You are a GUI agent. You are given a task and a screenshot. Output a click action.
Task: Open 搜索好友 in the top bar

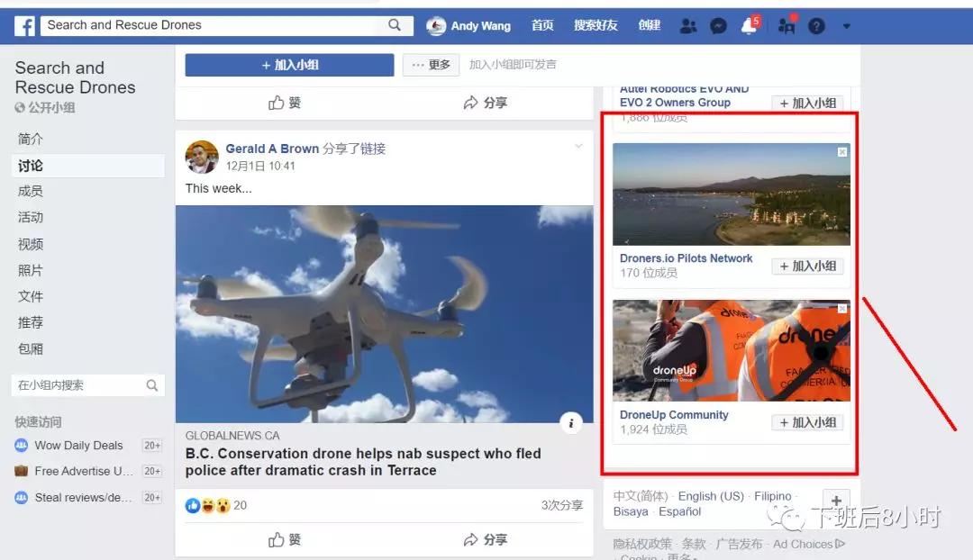coord(596,25)
